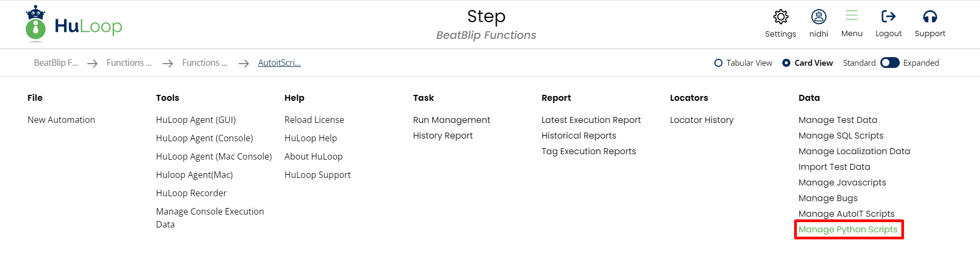This screenshot has height=262, width=980.
Task: Open Locator History under Locators
Action: tap(701, 120)
